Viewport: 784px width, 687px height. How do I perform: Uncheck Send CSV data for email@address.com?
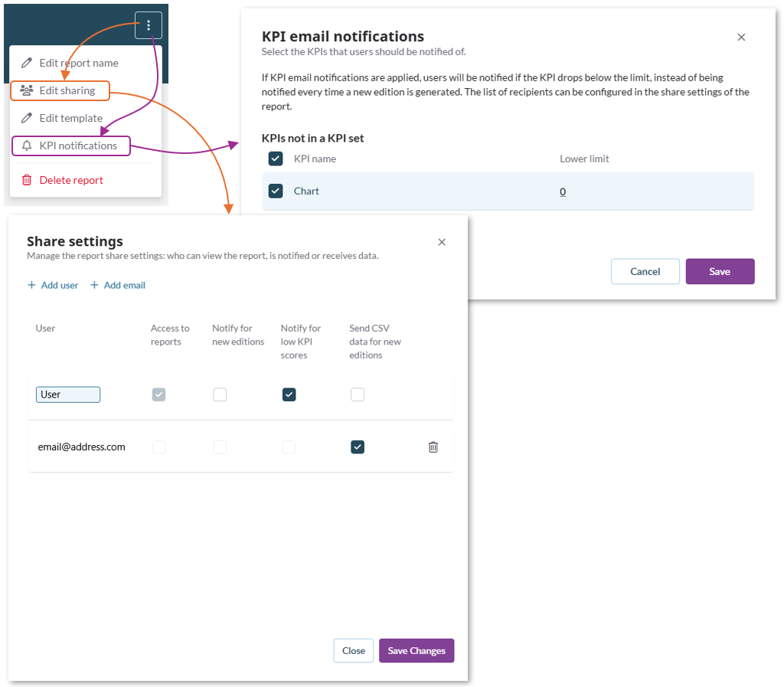pyautogui.click(x=358, y=447)
